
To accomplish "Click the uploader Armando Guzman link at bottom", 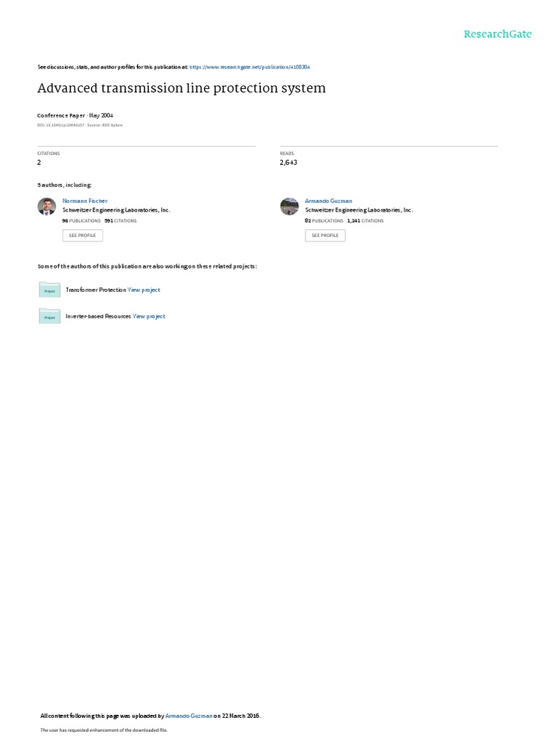I will pyautogui.click(x=189, y=716).
